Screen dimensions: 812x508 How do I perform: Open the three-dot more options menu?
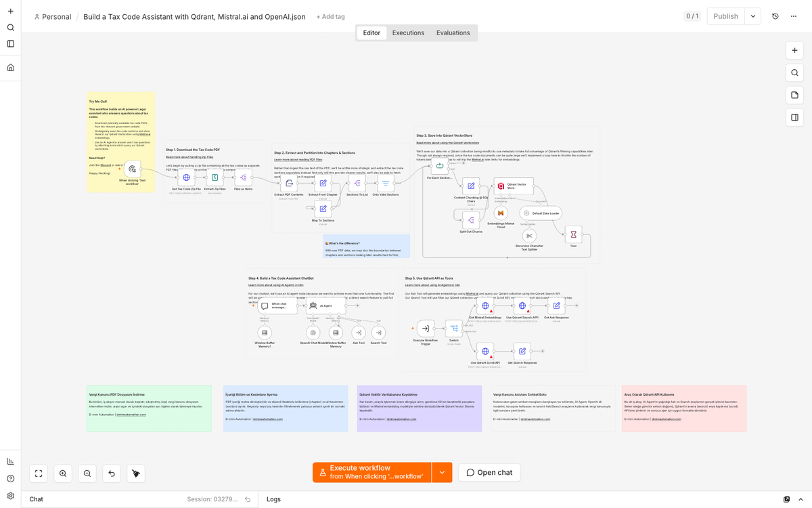794,16
